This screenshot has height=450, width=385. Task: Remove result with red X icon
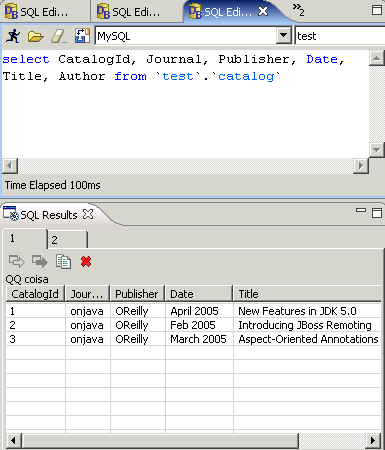coord(86,261)
